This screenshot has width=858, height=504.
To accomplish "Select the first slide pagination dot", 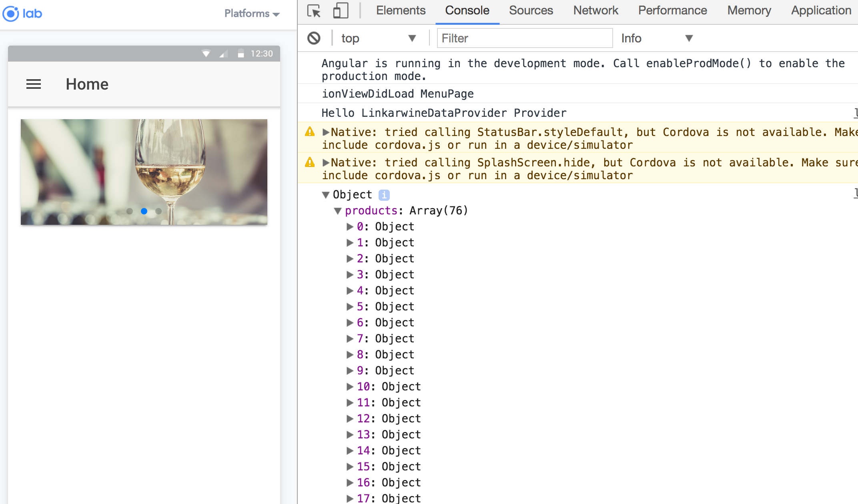I will pos(130,211).
